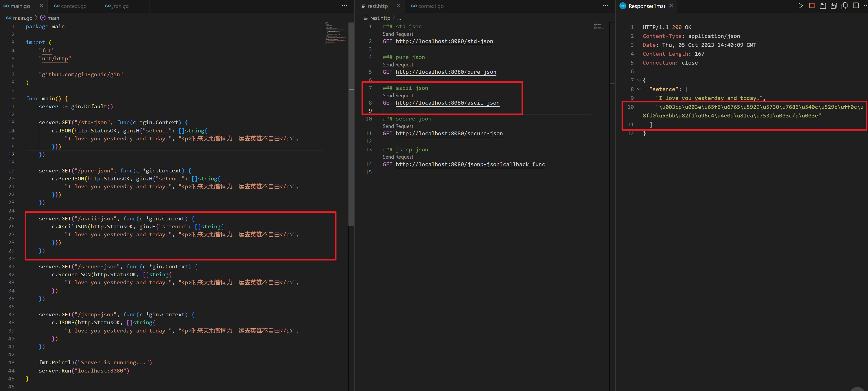Send Request for secure json
The image size is (868, 391).
click(x=398, y=126)
